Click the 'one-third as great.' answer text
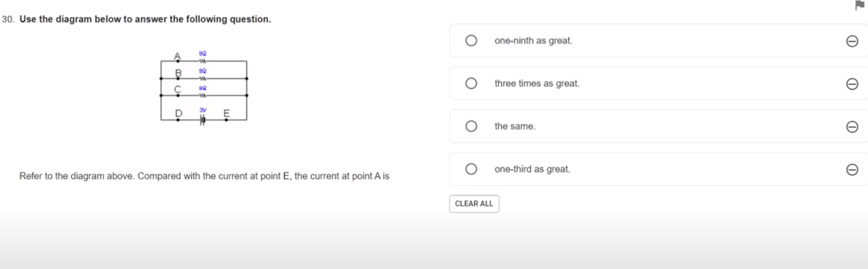 pos(532,169)
